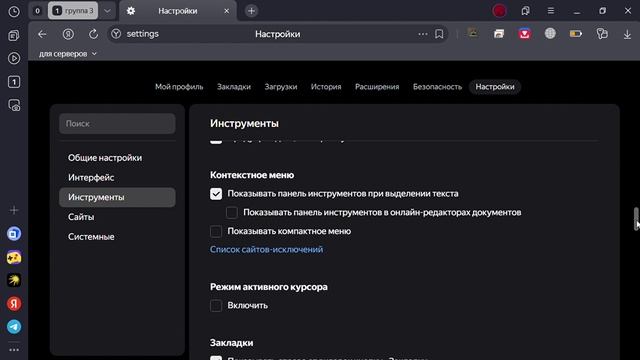Viewport: 640px width, 360px height.
Task: Open the numbered tab counter sidebar icon
Action: pyautogui.click(x=14, y=82)
